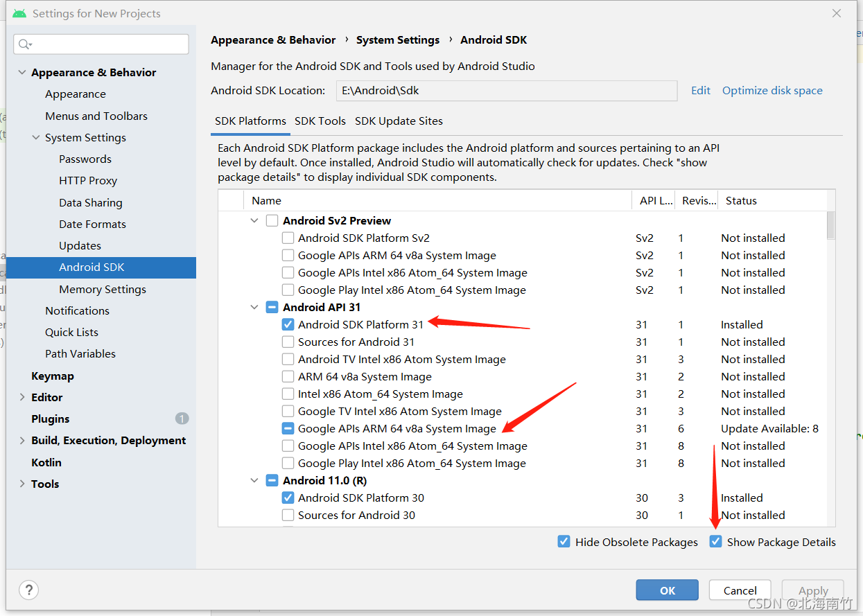Screen dimensions: 863x616
Task: Check Android SDK Platform Sv2
Action: click(x=288, y=238)
